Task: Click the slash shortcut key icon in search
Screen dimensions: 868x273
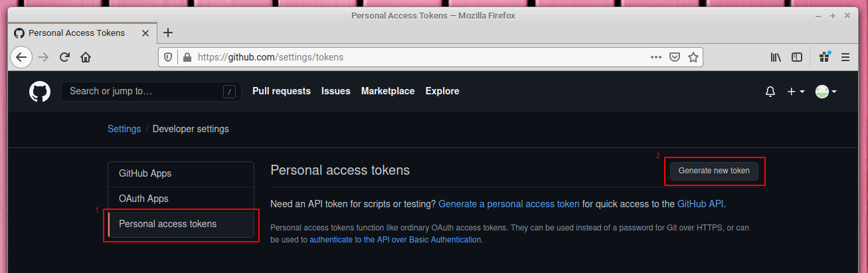Action: point(230,92)
